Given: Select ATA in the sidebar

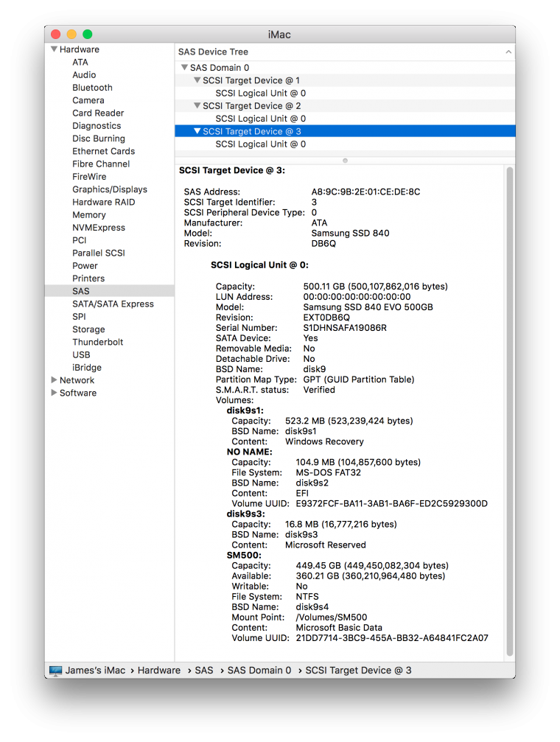Looking at the screenshot, I should (x=80, y=62).
